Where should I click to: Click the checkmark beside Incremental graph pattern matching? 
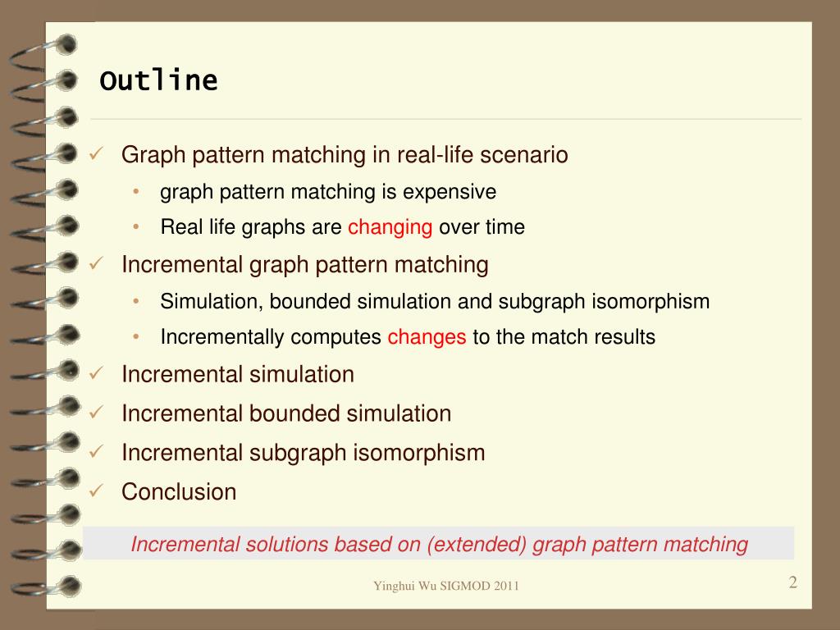[x=96, y=263]
